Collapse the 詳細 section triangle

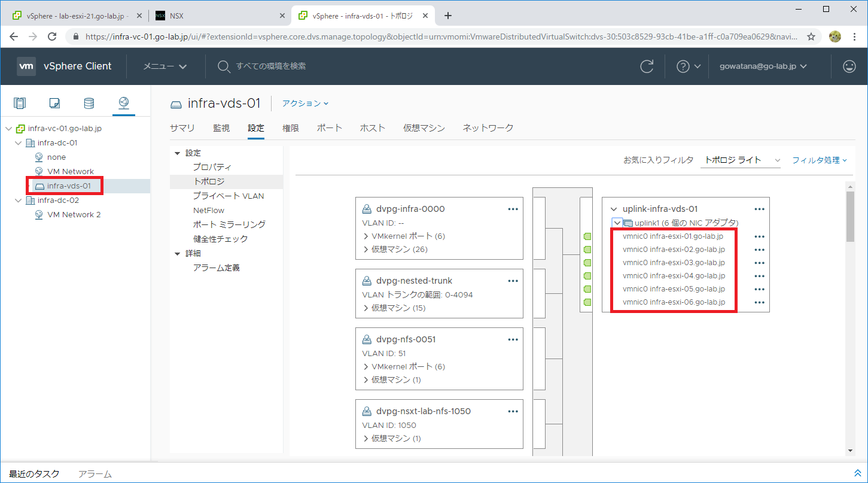[x=177, y=254]
